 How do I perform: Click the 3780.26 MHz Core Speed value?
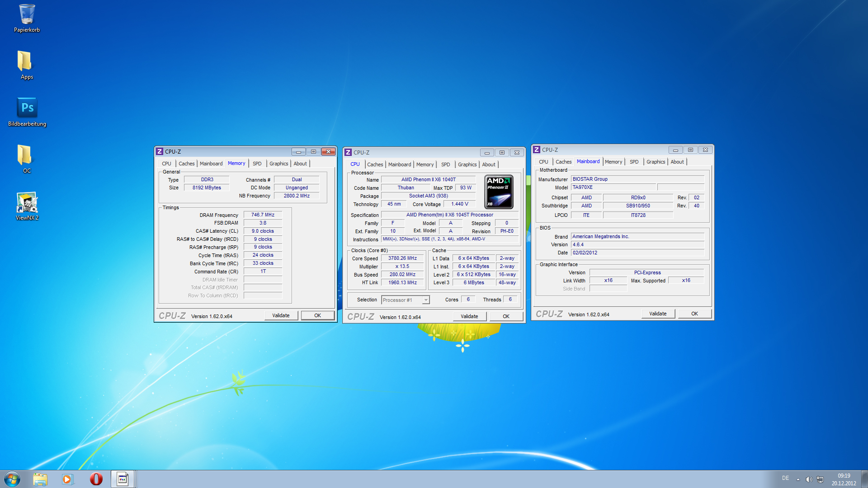(402, 258)
